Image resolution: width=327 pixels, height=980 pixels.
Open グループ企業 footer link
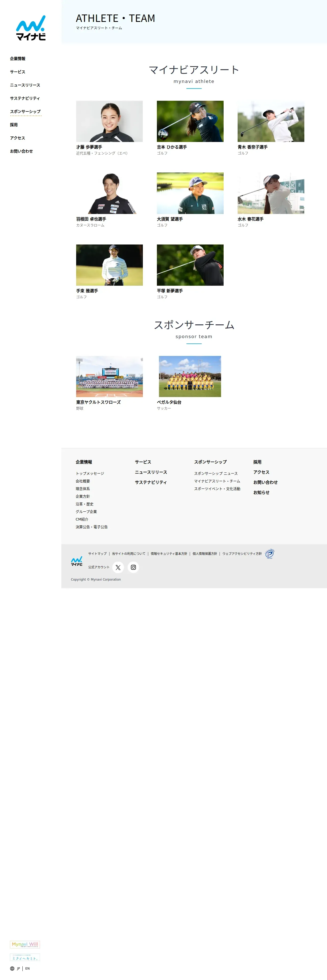point(86,512)
